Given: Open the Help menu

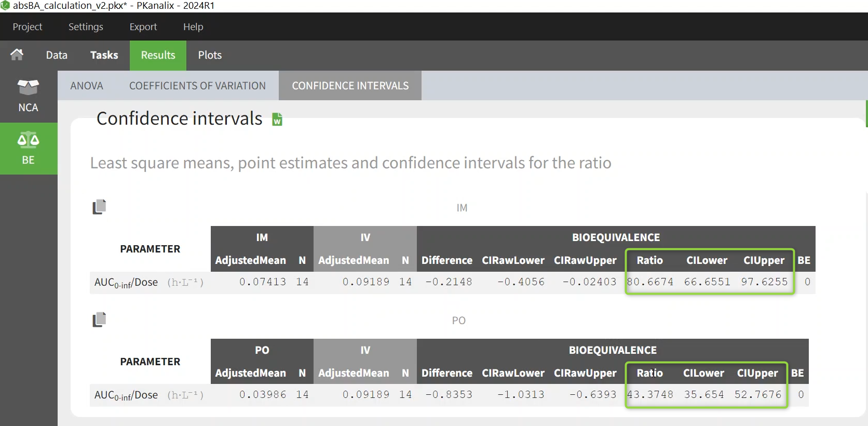Looking at the screenshot, I should pos(193,26).
